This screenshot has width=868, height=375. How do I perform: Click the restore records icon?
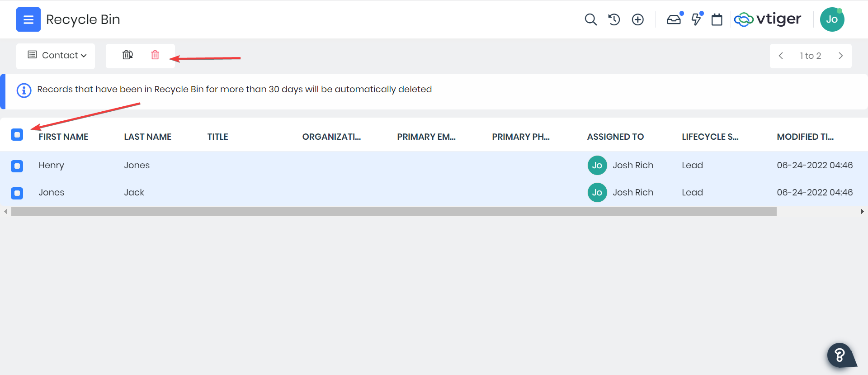pyautogui.click(x=127, y=55)
